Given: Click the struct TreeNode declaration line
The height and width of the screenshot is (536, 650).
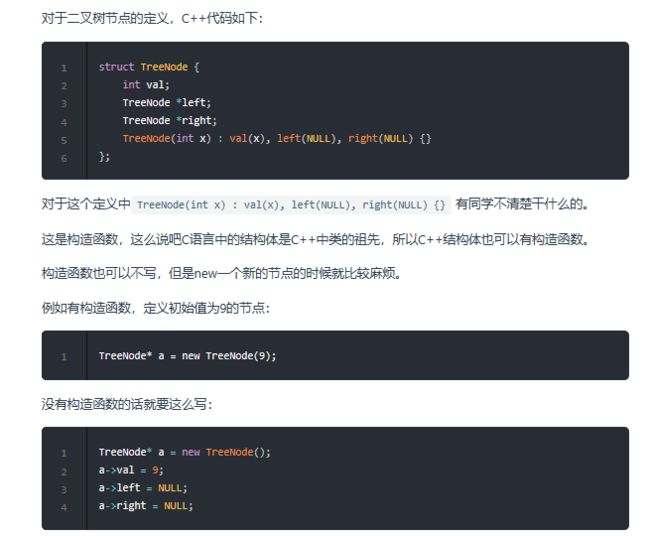Looking at the screenshot, I should coord(149,67).
